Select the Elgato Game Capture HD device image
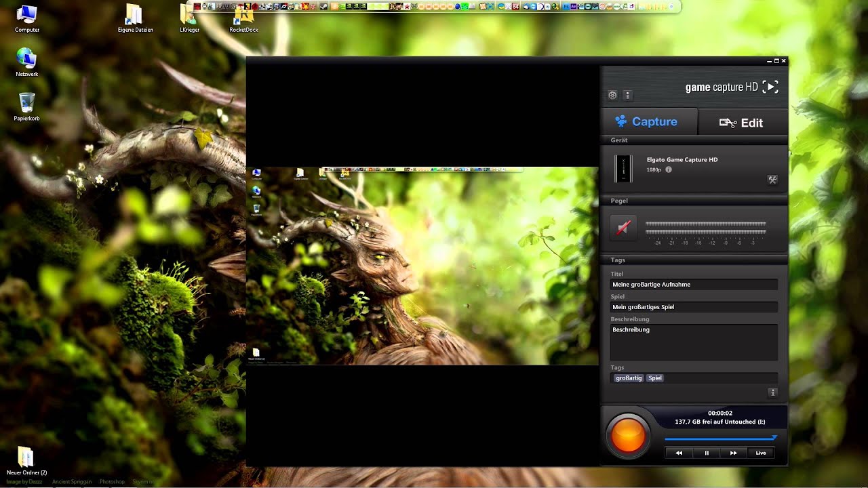868x488 pixels. click(x=623, y=169)
